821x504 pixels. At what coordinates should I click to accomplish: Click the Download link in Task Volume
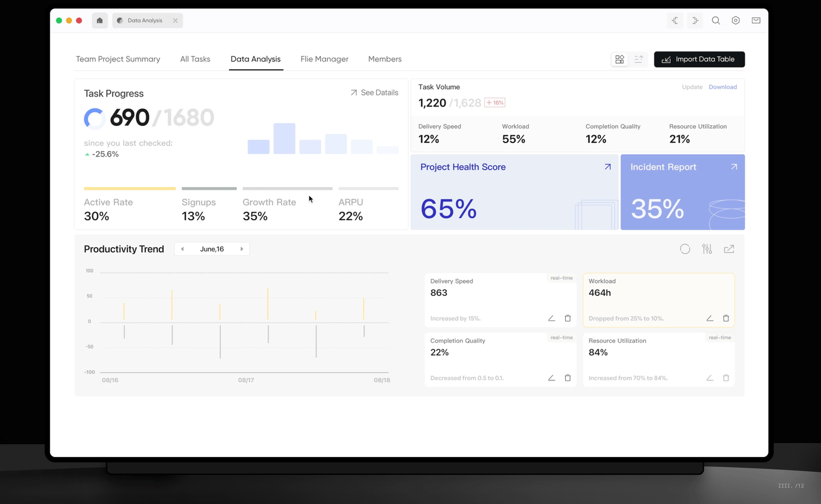pyautogui.click(x=722, y=87)
